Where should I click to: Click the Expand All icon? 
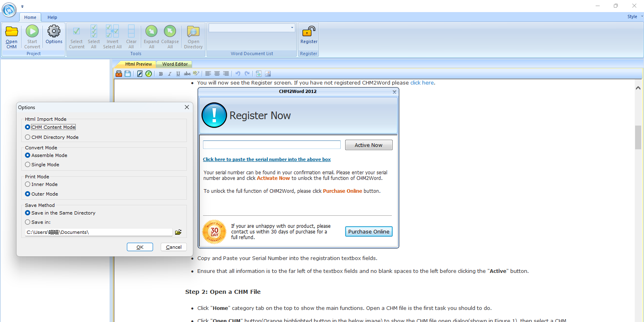coord(151,31)
